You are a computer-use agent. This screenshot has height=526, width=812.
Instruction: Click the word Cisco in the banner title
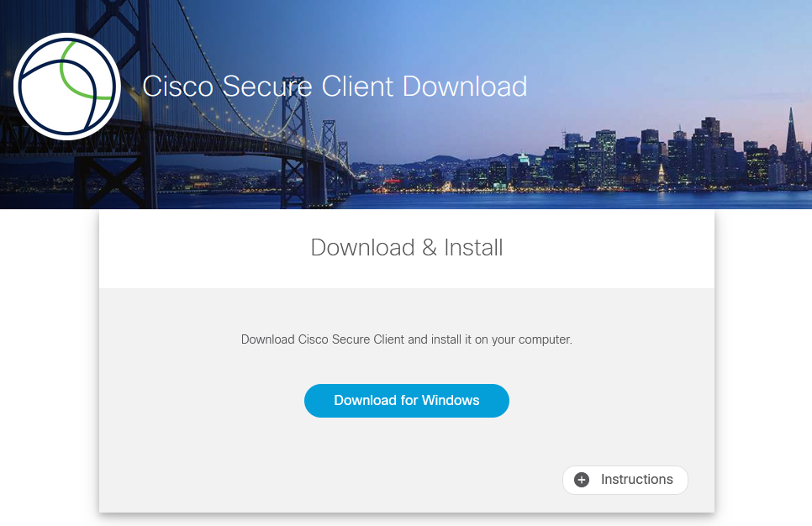point(177,87)
